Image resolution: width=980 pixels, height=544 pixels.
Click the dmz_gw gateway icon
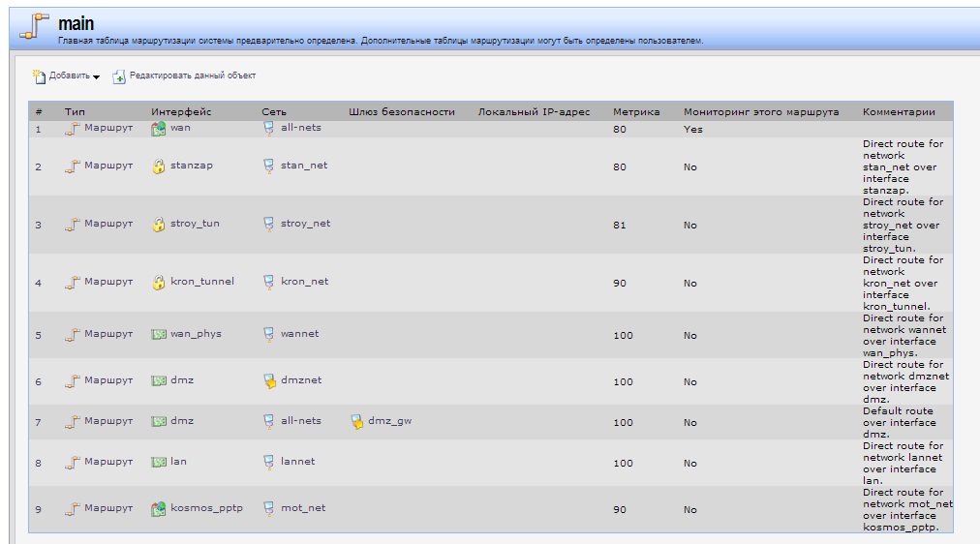pos(357,422)
